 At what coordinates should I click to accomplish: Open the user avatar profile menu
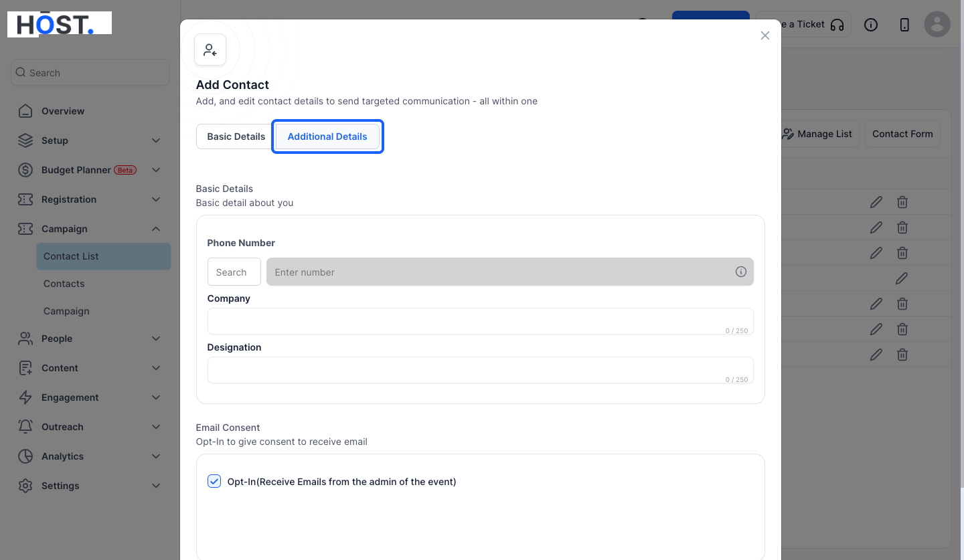pyautogui.click(x=937, y=24)
